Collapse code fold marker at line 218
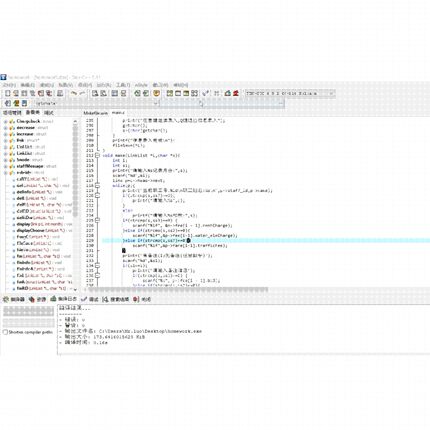The height and width of the screenshot is (430, 430). 97,185
